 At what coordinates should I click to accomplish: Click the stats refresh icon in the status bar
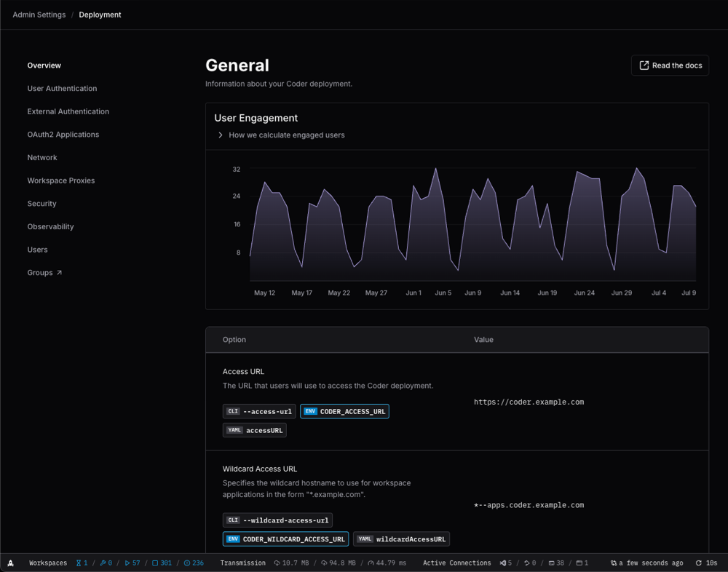(614, 563)
